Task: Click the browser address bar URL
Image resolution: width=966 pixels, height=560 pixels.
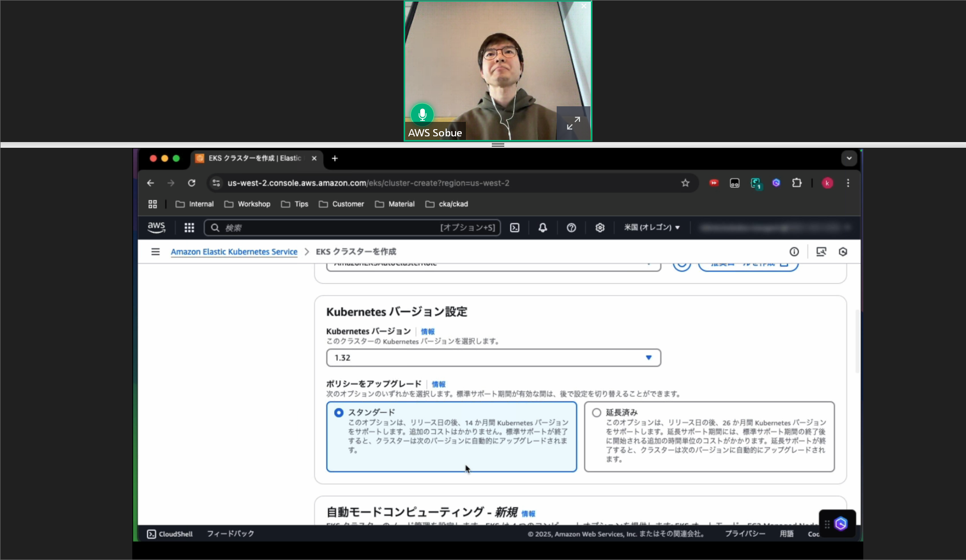Action: 368,183
